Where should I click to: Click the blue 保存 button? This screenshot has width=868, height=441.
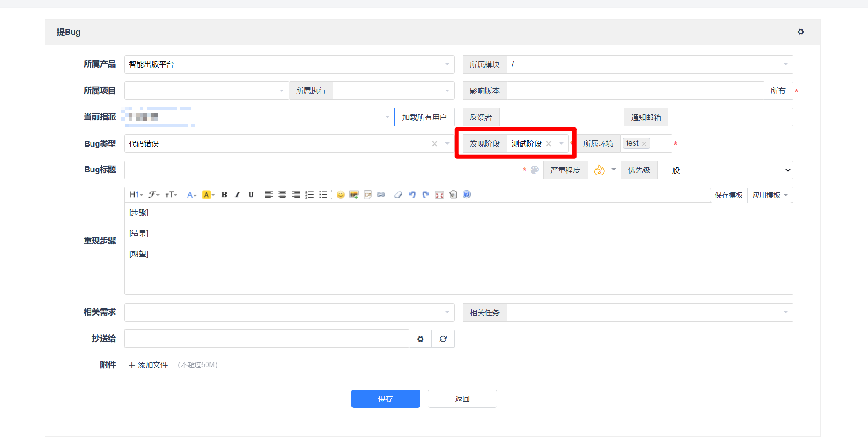(x=385, y=399)
